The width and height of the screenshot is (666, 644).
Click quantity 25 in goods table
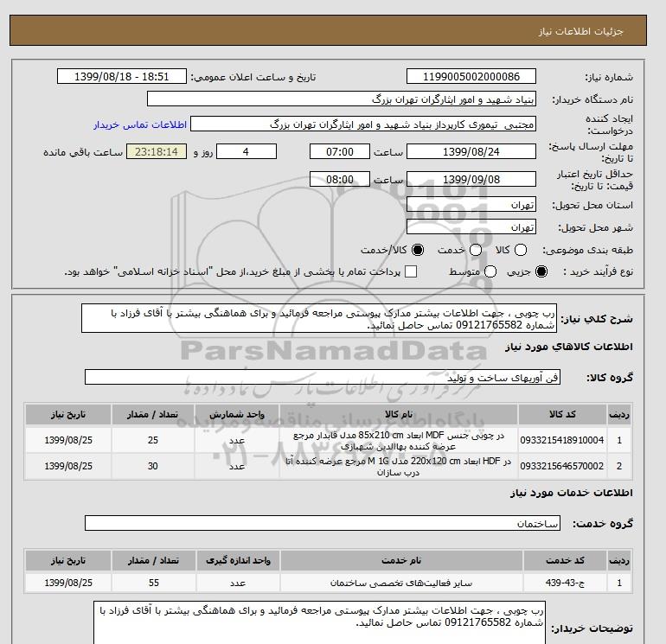153,440
